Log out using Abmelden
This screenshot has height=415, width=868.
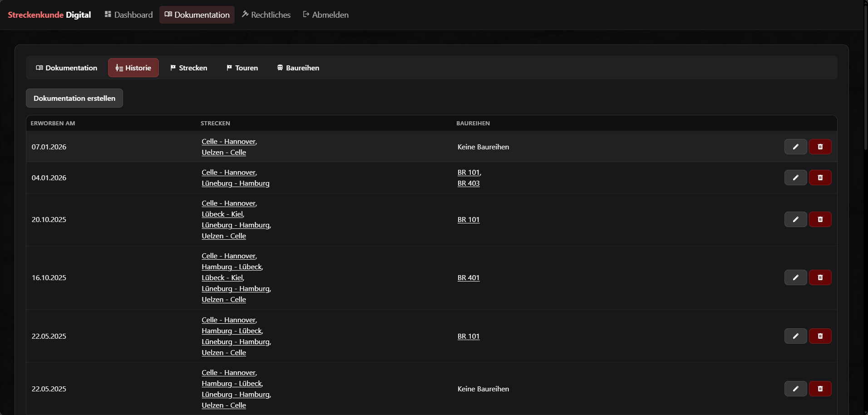pos(325,15)
